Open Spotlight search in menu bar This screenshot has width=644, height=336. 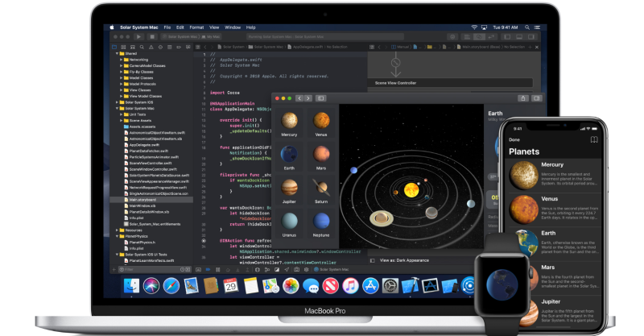[527, 27]
